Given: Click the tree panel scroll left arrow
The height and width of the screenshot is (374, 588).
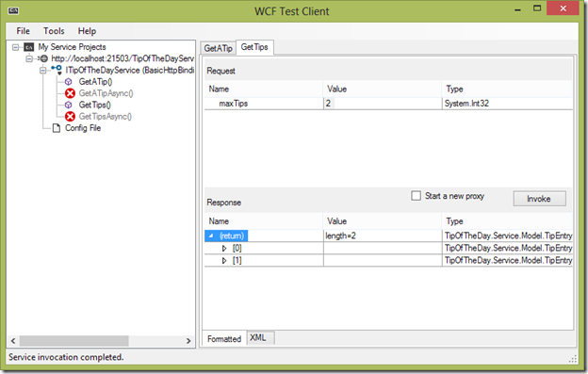Looking at the screenshot, I should point(13,341).
